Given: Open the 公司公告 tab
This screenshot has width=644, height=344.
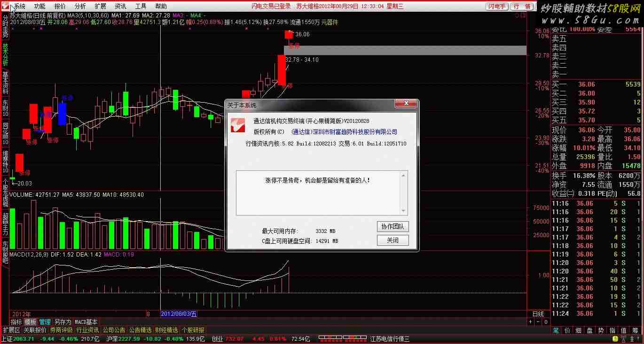Looking at the screenshot, I should pos(114,330).
